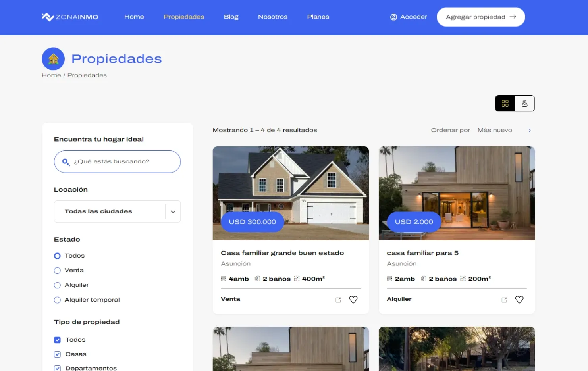Viewport: 588px width, 371px height.
Task: Open casa familiar para 5 external link icon
Action: click(x=504, y=300)
